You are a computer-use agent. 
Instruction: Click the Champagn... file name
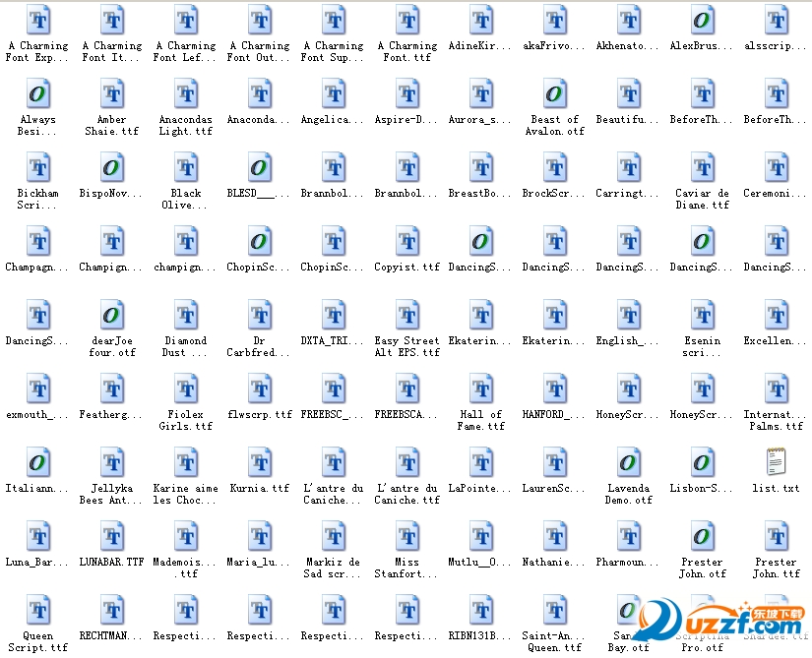coord(36,268)
